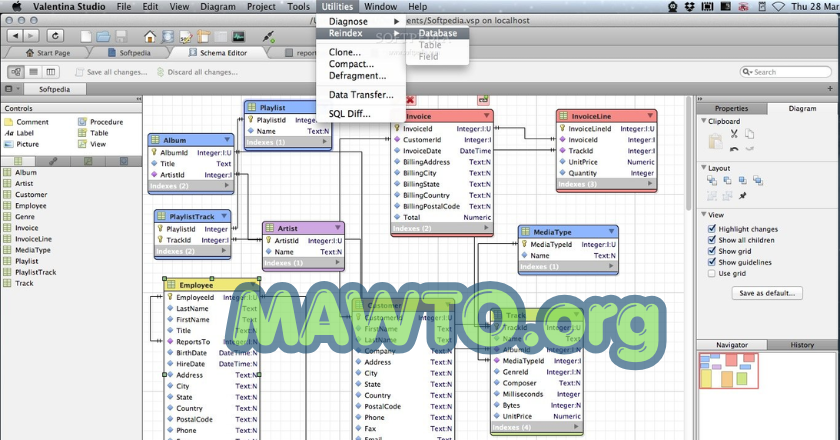Select the Procedure control

(101, 122)
